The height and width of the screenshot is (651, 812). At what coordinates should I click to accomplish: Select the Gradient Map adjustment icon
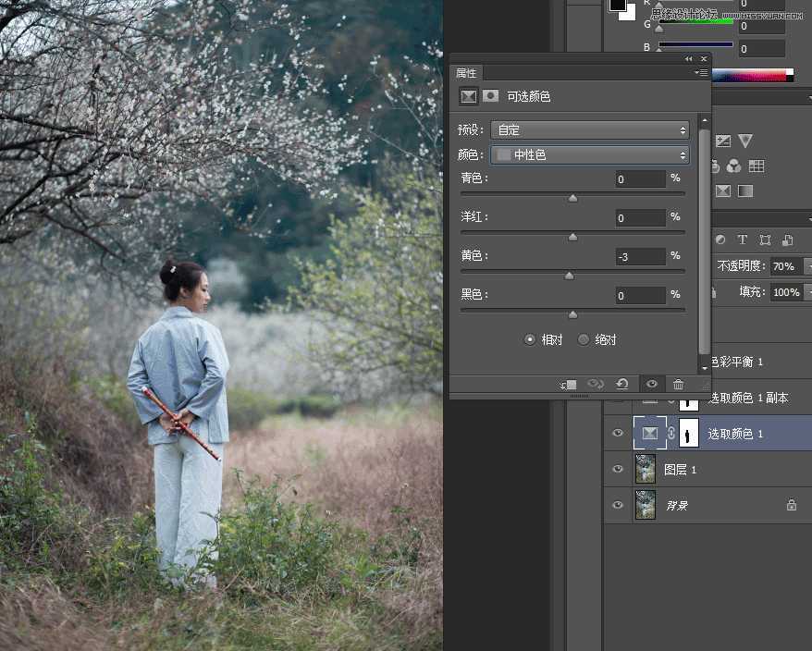(x=746, y=190)
